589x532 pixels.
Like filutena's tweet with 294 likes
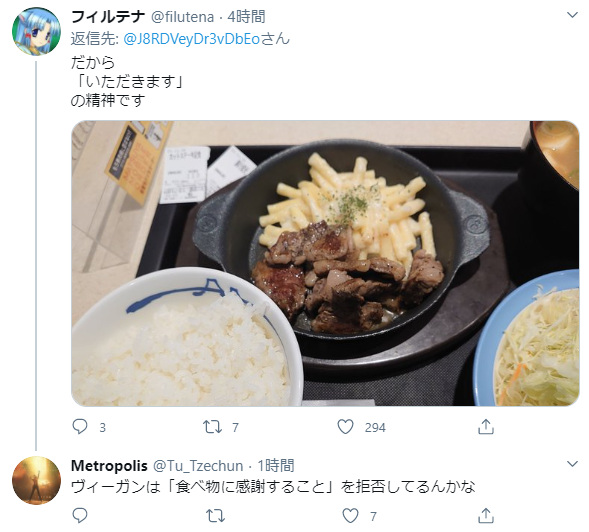345,427
